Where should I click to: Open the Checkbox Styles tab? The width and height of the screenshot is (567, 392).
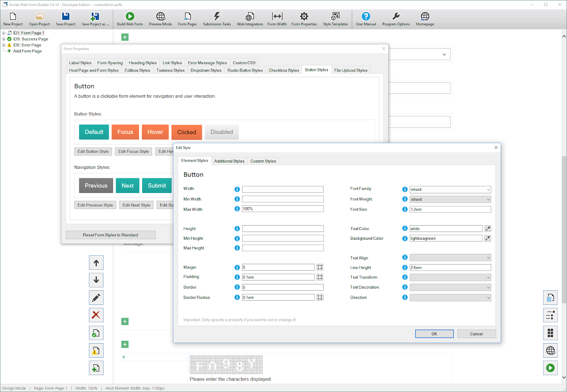coord(283,70)
